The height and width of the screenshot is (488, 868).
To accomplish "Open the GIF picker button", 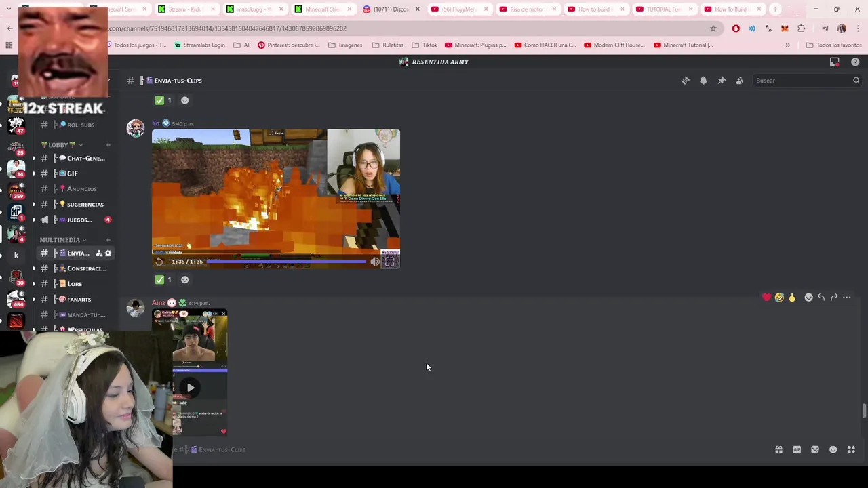I will [x=797, y=449].
